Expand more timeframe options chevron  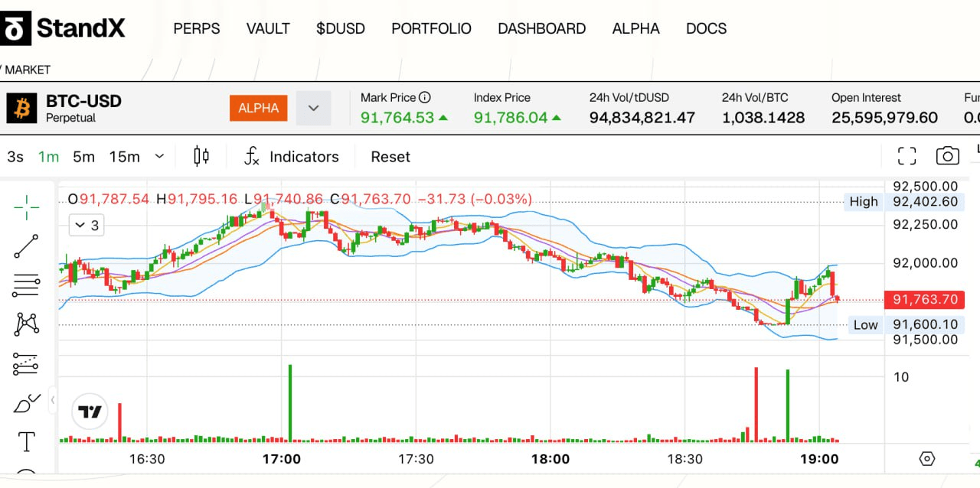pos(159,156)
